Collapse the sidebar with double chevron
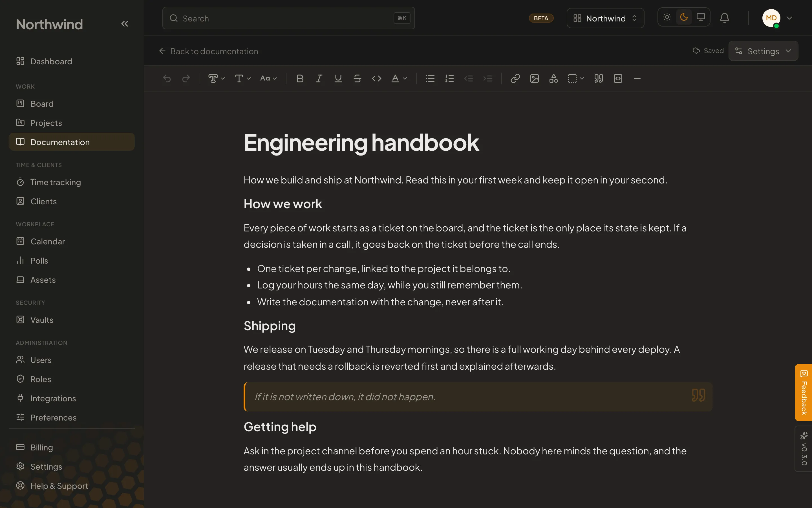812x508 pixels. coord(125,24)
